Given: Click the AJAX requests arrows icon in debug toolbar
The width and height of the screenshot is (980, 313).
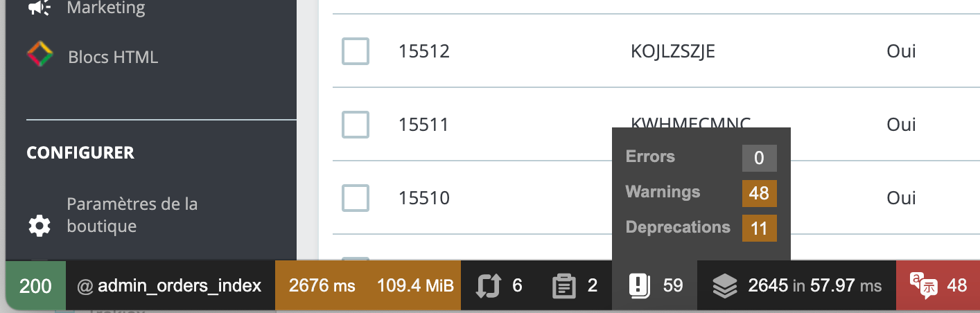Looking at the screenshot, I should [x=489, y=285].
